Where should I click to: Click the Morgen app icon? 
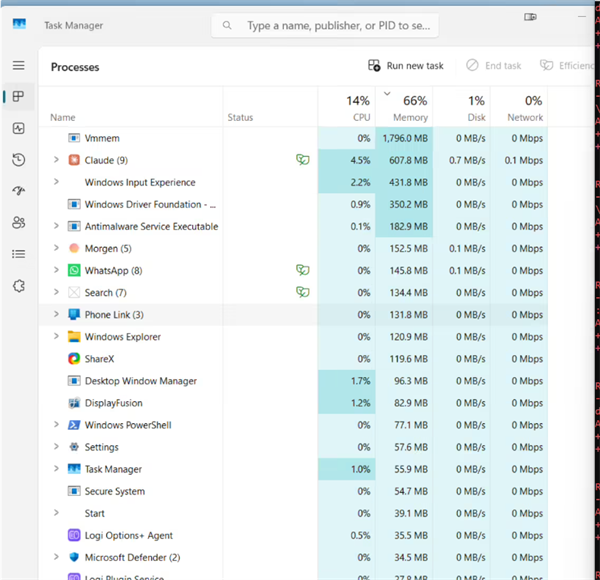(x=74, y=248)
